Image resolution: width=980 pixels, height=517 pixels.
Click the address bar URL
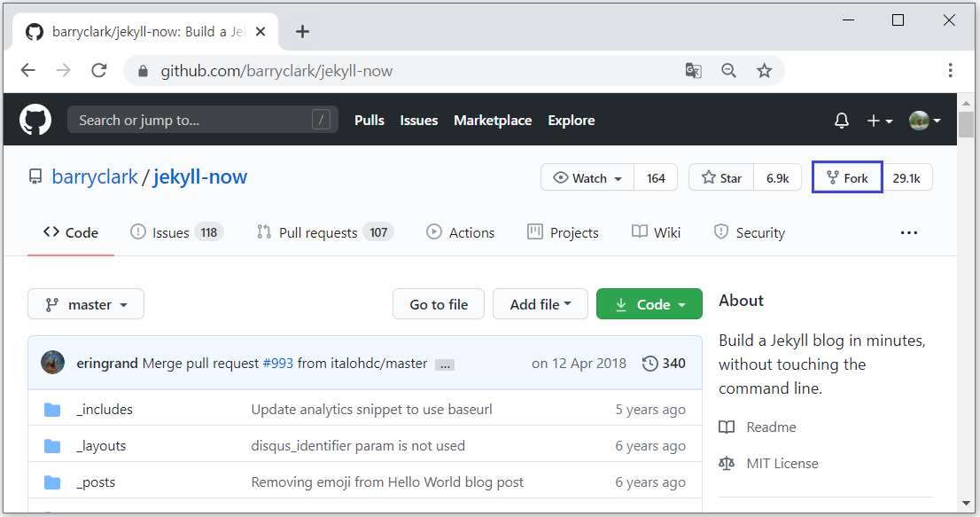276,71
